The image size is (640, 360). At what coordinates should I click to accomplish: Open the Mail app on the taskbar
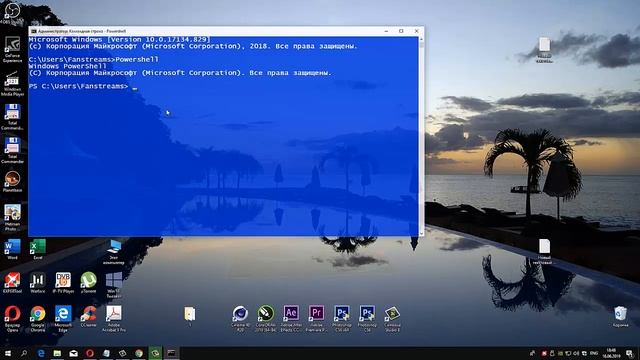[73, 353]
